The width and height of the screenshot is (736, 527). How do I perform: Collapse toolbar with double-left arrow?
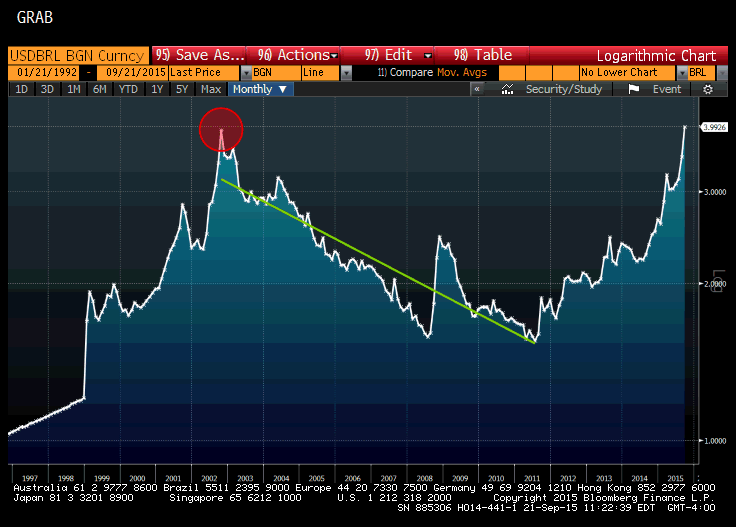(477, 89)
